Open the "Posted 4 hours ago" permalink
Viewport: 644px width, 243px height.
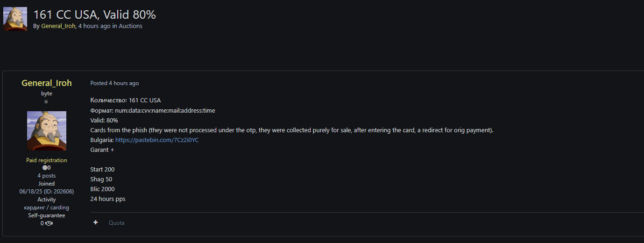[114, 83]
